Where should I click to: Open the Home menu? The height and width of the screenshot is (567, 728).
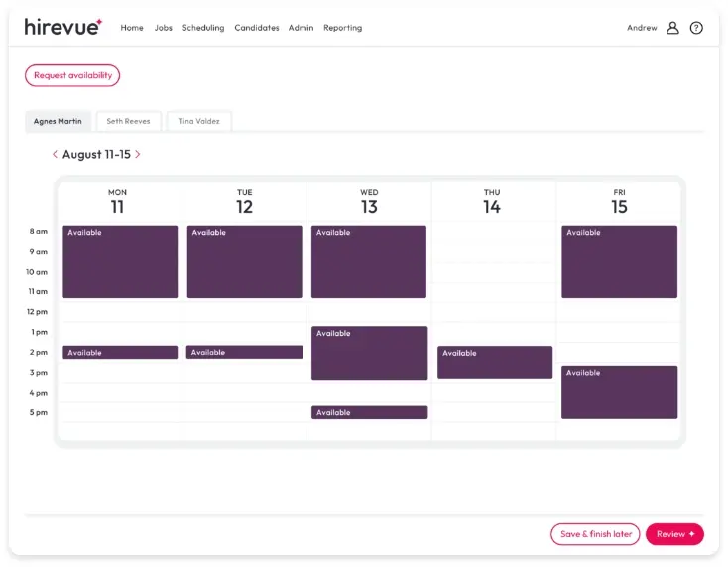coord(132,28)
